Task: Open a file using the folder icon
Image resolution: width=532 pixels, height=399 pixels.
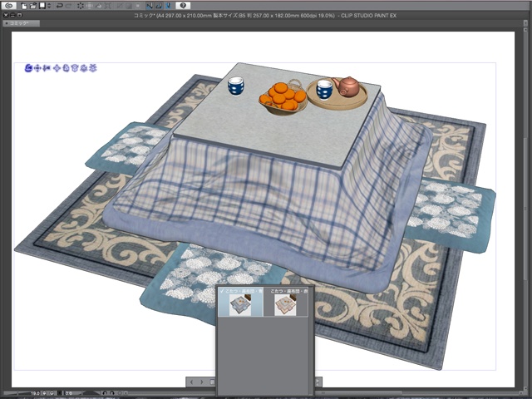Action: (x=32, y=6)
